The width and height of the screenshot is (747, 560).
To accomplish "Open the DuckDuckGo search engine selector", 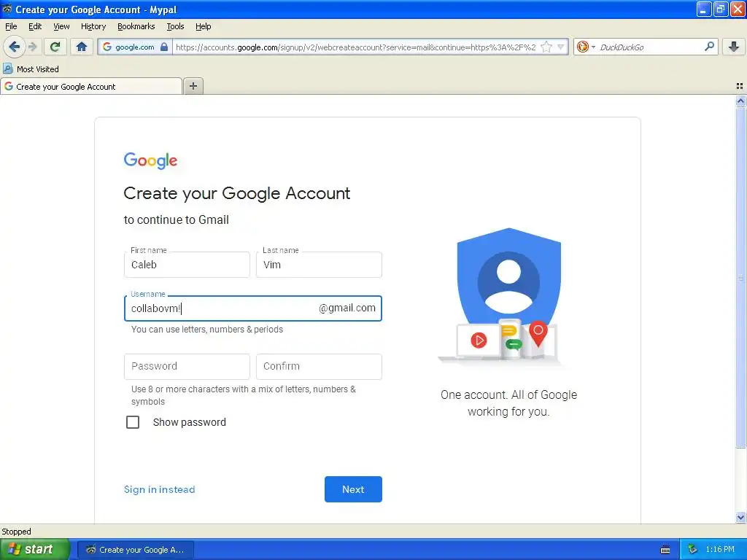I will 586,47.
